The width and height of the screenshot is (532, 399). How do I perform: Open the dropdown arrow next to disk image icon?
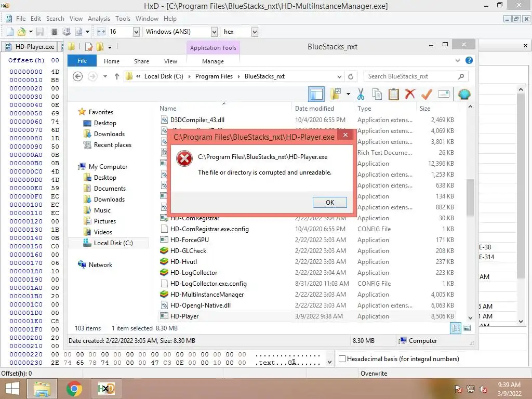pos(87,32)
